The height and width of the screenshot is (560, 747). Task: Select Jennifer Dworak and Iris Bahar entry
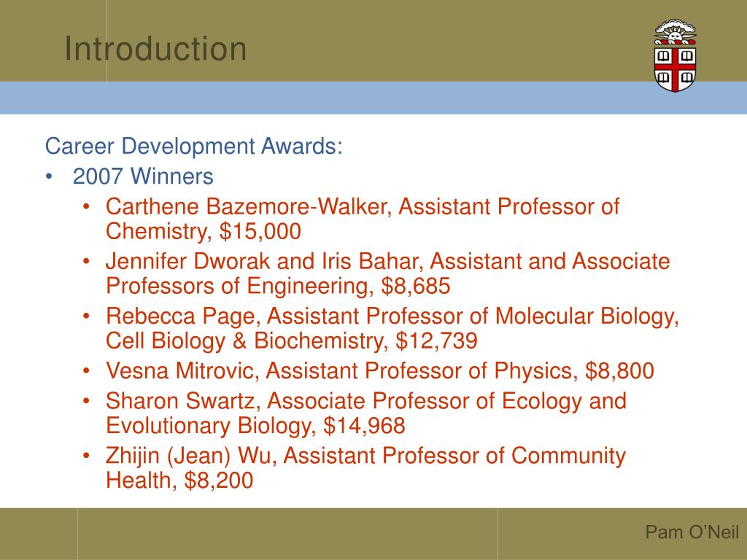(388, 274)
